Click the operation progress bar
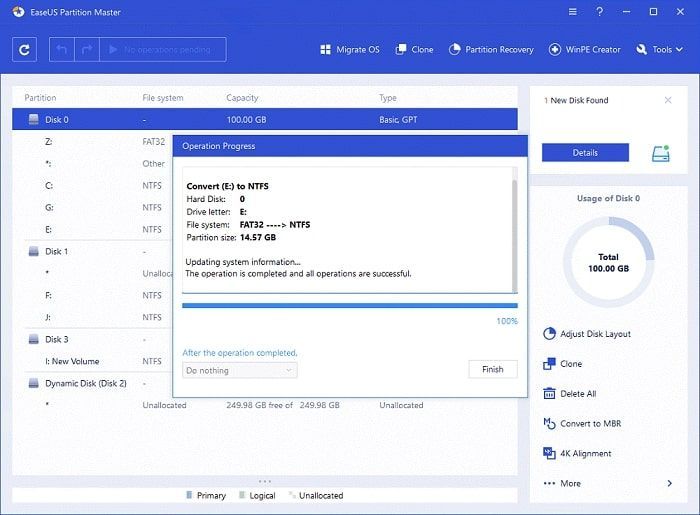 click(349, 306)
